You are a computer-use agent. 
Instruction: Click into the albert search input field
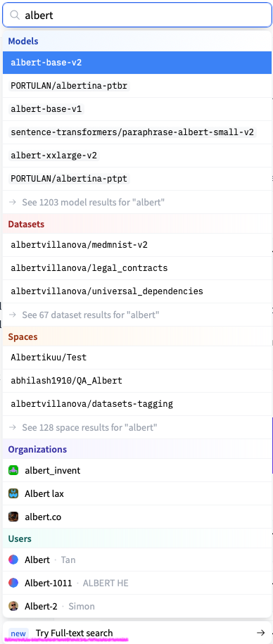click(x=137, y=15)
